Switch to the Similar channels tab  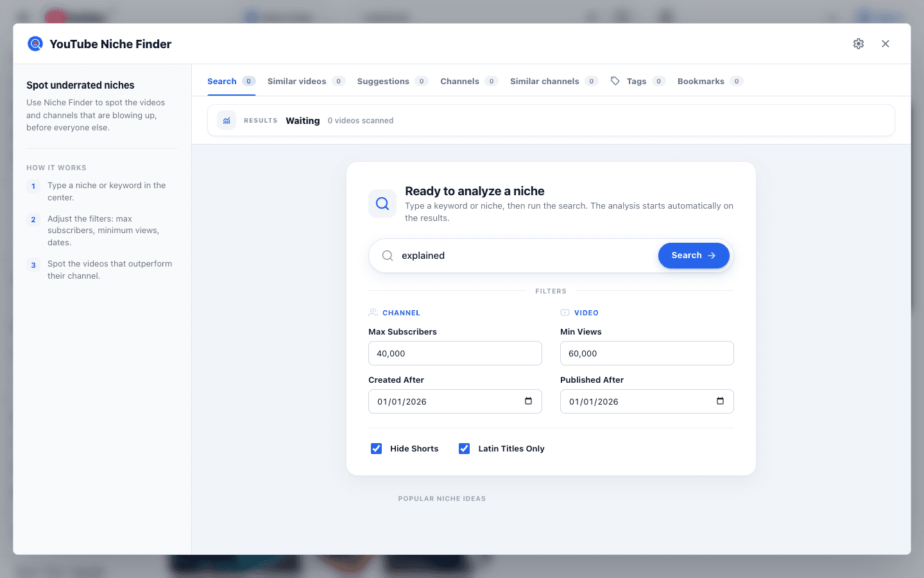[554, 82]
